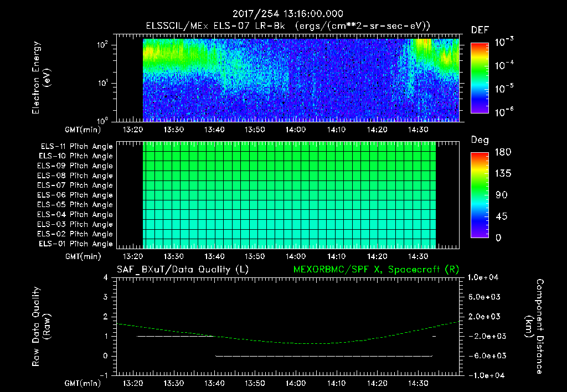
Task: Click the ELS-08 Pitch Angle row label
Action: point(75,176)
